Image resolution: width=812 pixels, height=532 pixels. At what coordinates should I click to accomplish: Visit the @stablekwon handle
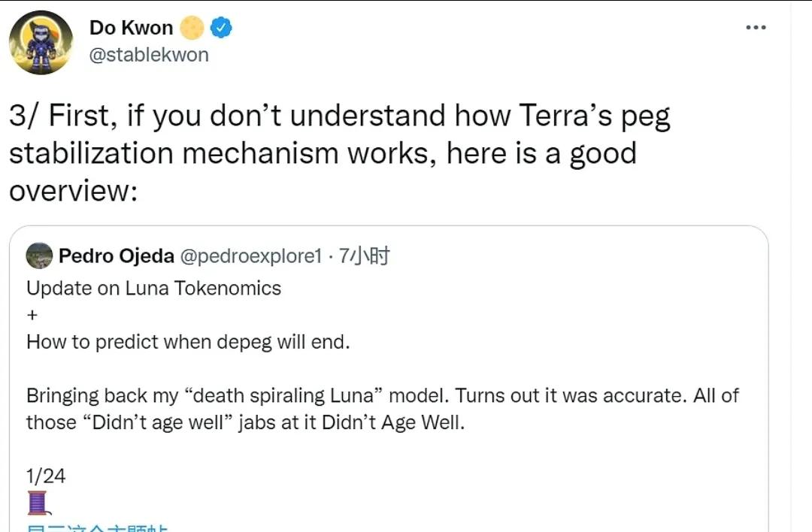coord(149,55)
